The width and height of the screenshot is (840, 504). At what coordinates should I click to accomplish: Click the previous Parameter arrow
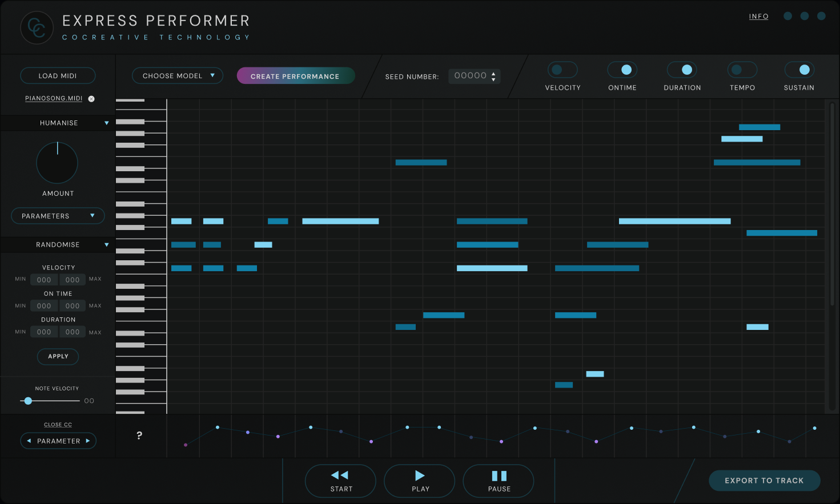(29, 441)
